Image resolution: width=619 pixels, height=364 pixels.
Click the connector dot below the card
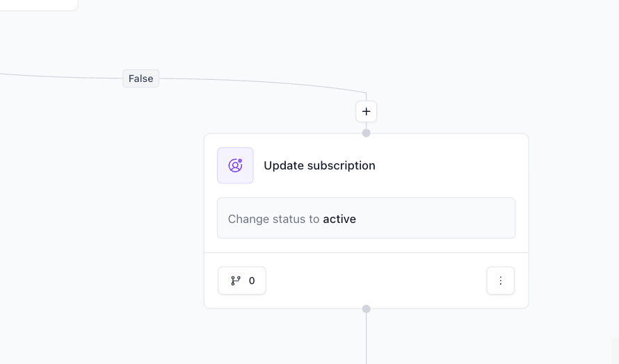pos(367,309)
